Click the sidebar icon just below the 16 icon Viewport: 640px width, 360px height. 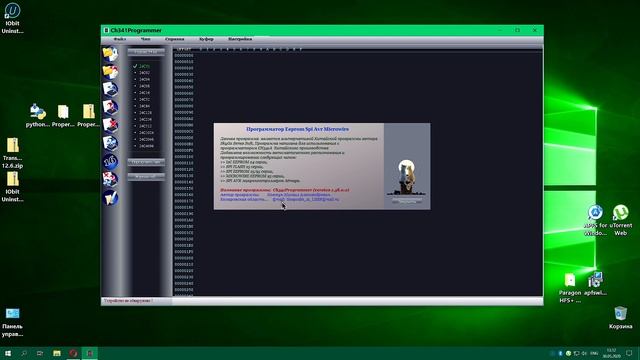point(110,179)
